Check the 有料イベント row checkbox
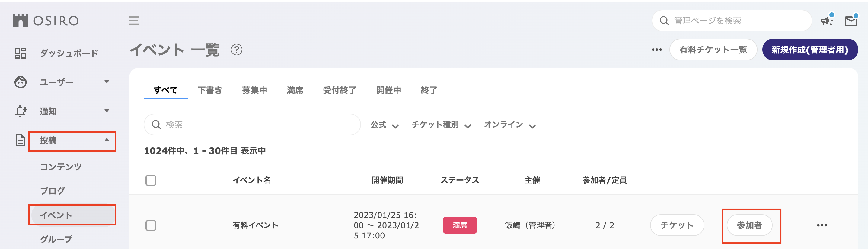Image resolution: width=868 pixels, height=249 pixels. 151,225
